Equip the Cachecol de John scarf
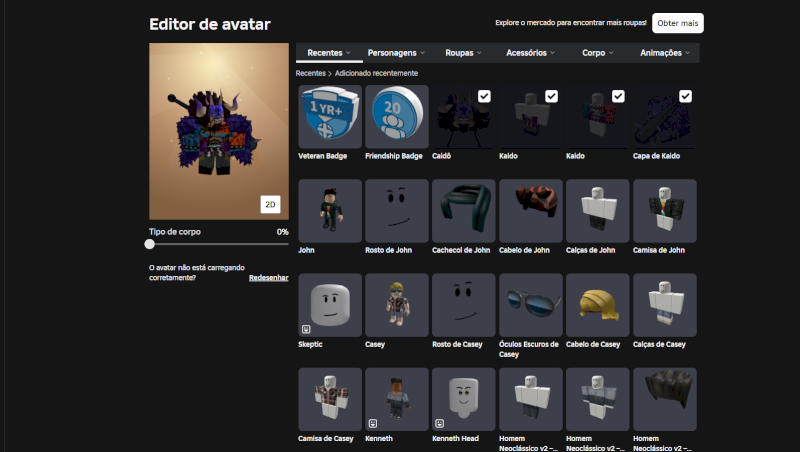This screenshot has height=452, width=800. pos(463,211)
